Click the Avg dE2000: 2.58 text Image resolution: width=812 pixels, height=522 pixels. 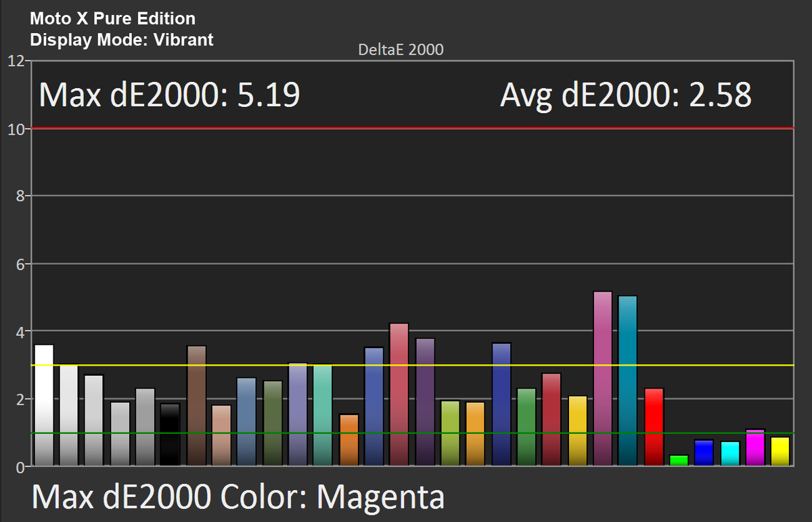point(626,95)
